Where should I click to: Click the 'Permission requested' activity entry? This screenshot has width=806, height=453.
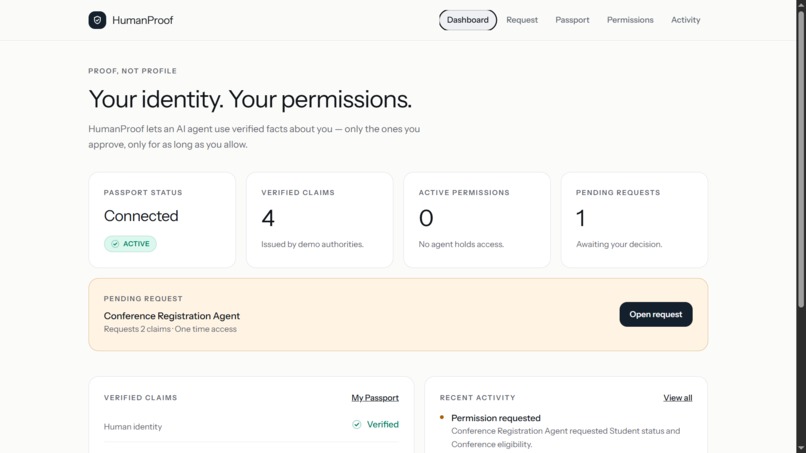496,418
